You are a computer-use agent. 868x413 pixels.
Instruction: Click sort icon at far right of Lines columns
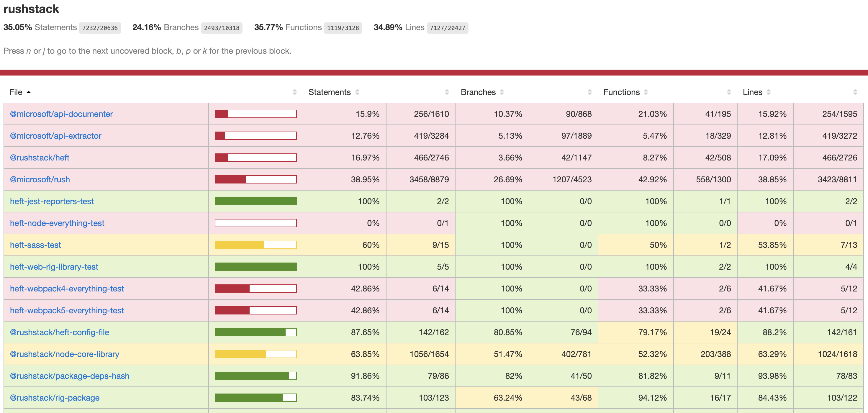tap(855, 92)
